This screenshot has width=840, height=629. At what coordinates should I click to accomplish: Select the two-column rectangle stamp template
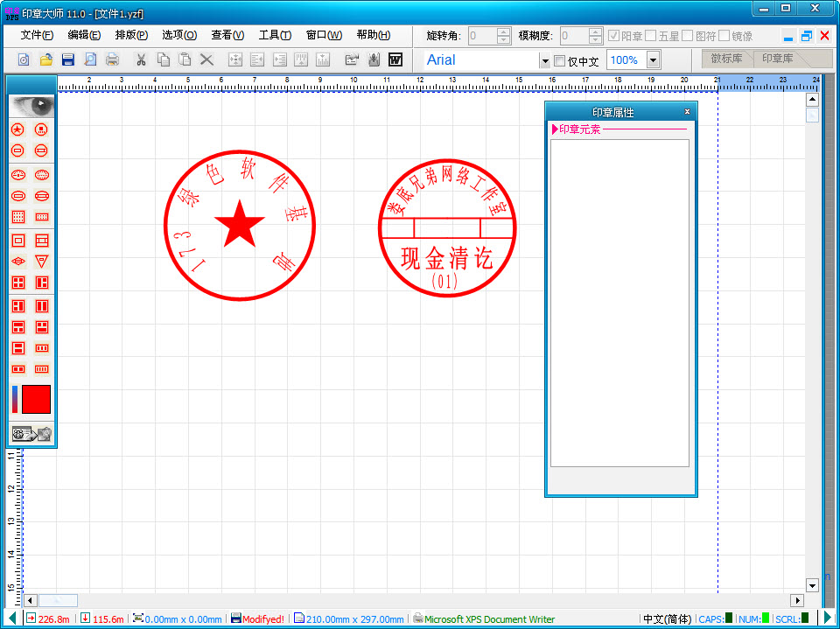coord(42,306)
